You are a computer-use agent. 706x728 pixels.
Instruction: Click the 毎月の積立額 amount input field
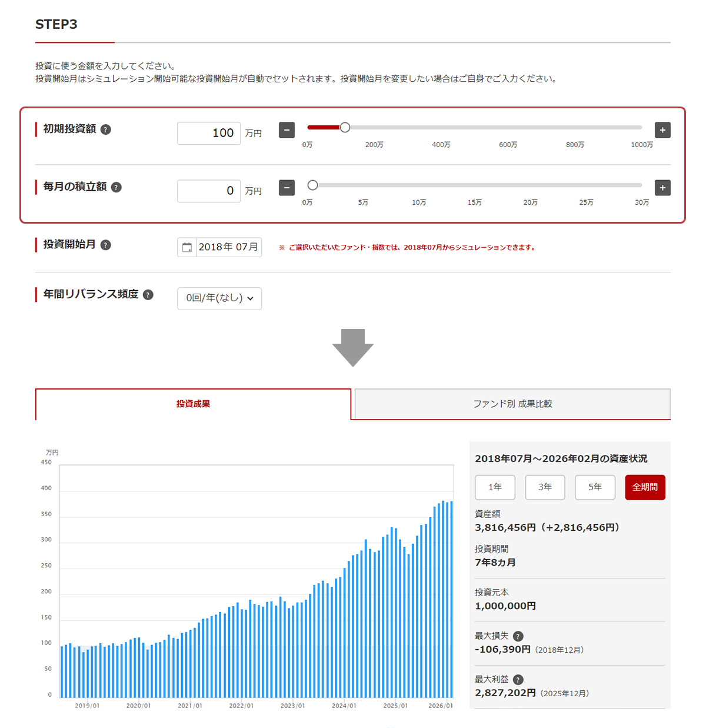click(209, 191)
